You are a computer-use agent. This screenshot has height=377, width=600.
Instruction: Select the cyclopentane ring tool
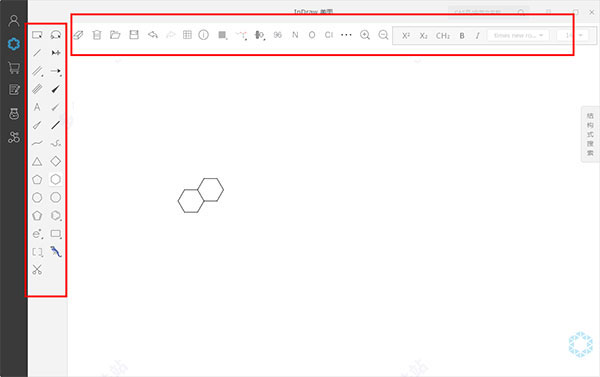pyautogui.click(x=37, y=179)
